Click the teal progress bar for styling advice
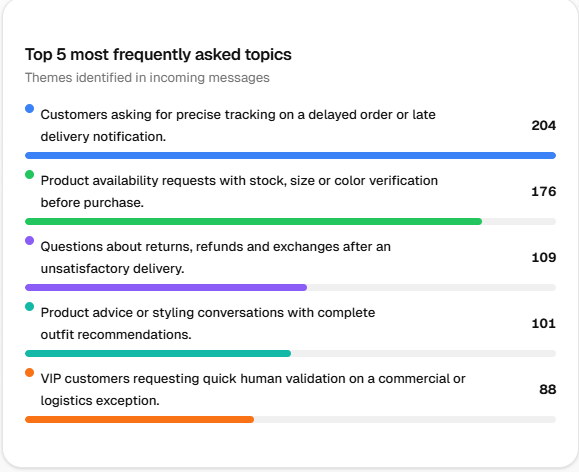The height and width of the screenshot is (472, 579). 158,353
